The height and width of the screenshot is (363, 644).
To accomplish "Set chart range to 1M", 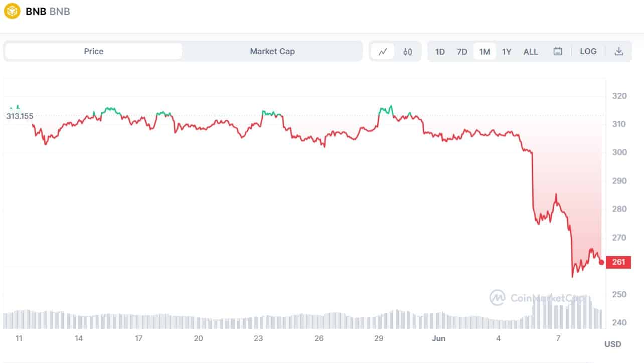I will tap(485, 52).
